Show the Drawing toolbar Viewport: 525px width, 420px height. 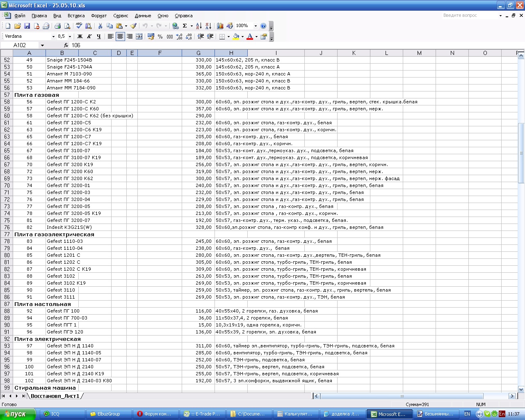click(230, 26)
